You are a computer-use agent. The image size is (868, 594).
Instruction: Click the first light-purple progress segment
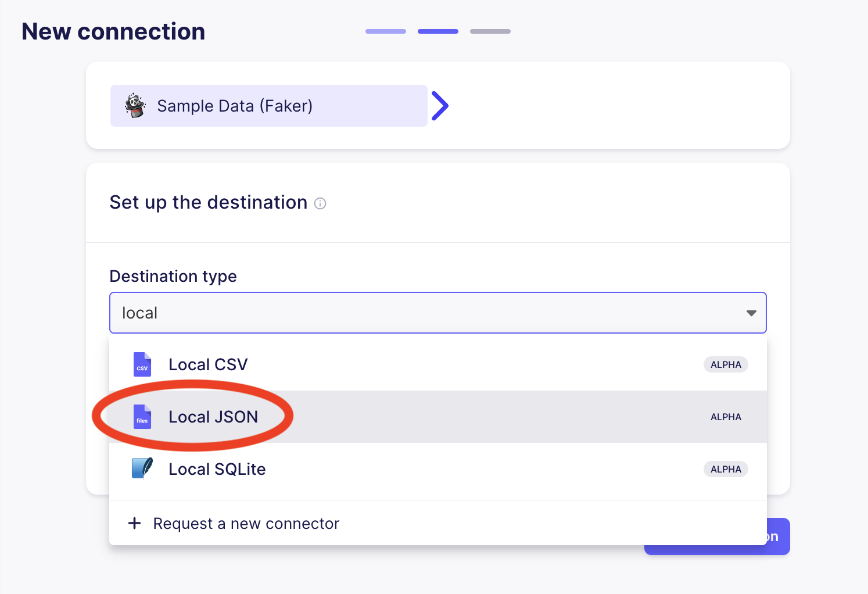[385, 31]
